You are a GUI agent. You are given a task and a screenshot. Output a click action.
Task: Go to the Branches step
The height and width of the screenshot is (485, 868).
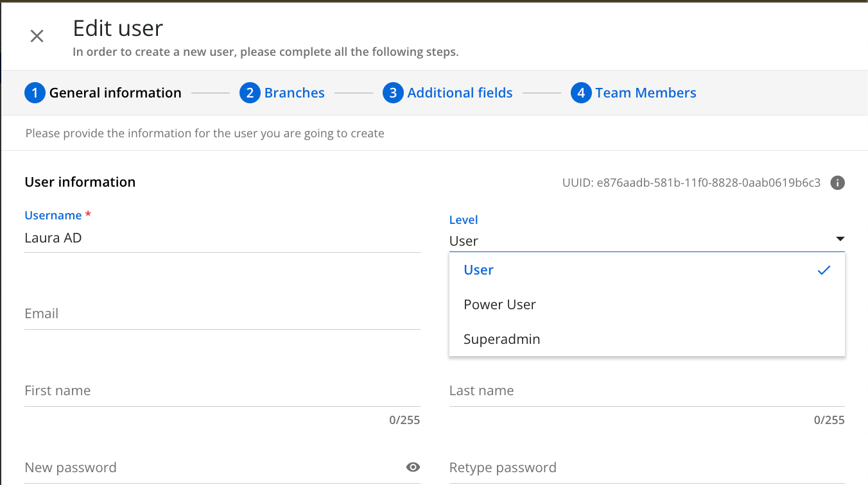294,93
